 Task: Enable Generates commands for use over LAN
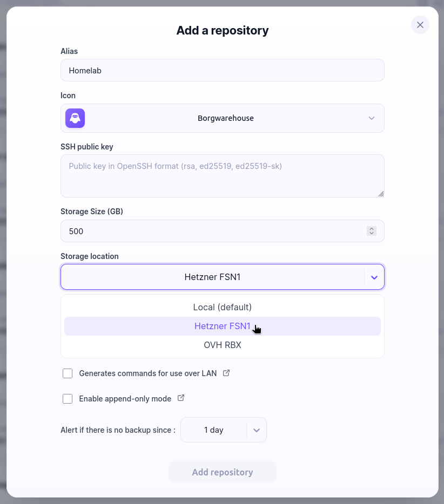tap(68, 373)
